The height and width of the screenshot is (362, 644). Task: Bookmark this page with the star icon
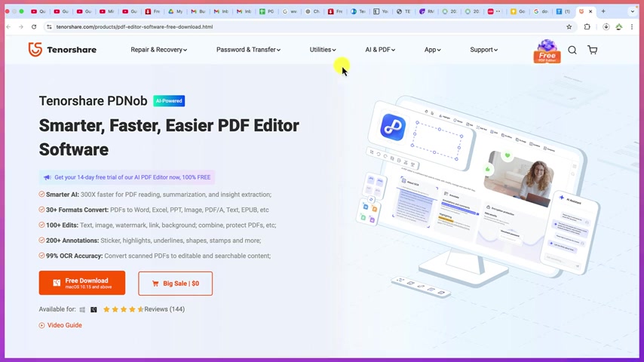click(569, 26)
